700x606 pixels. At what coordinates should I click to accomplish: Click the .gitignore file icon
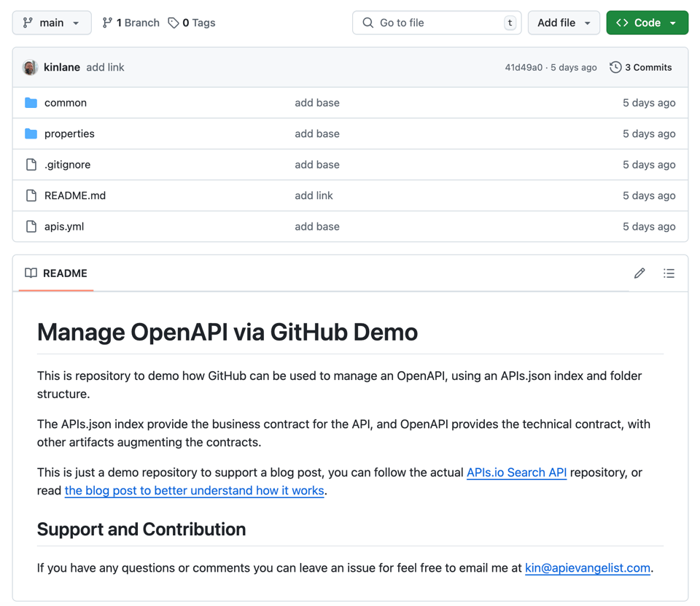coord(31,165)
